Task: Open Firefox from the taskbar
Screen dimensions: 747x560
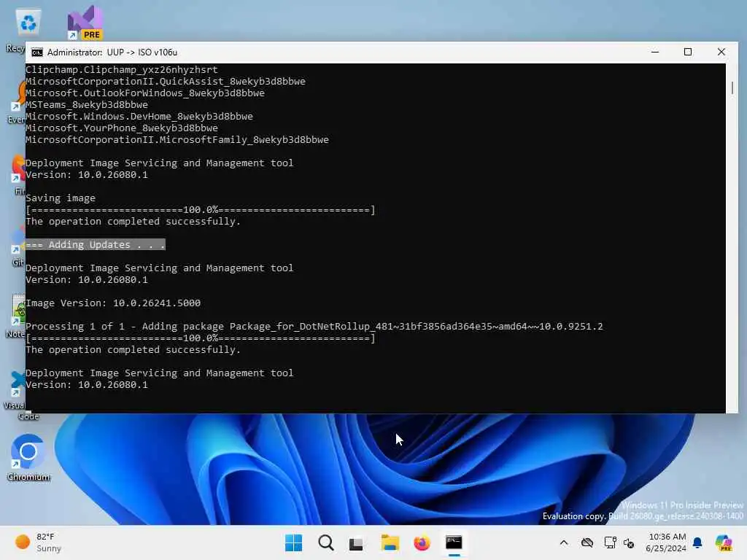Action: [422, 542]
